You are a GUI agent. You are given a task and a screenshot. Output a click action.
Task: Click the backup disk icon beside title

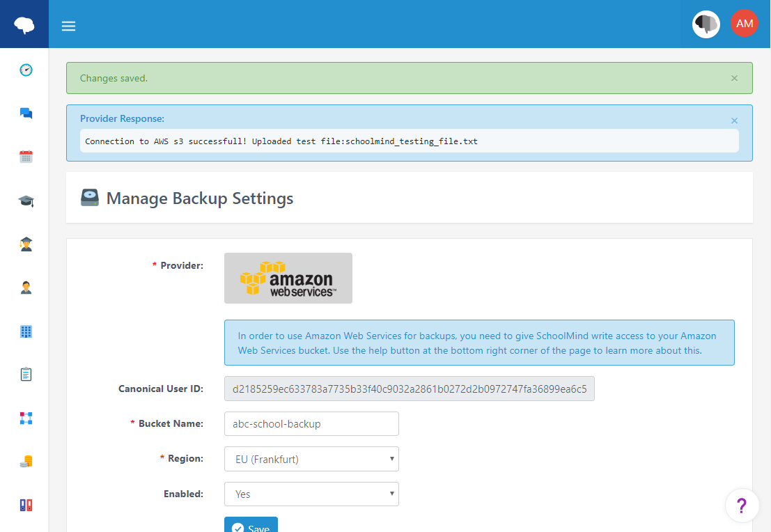90,198
